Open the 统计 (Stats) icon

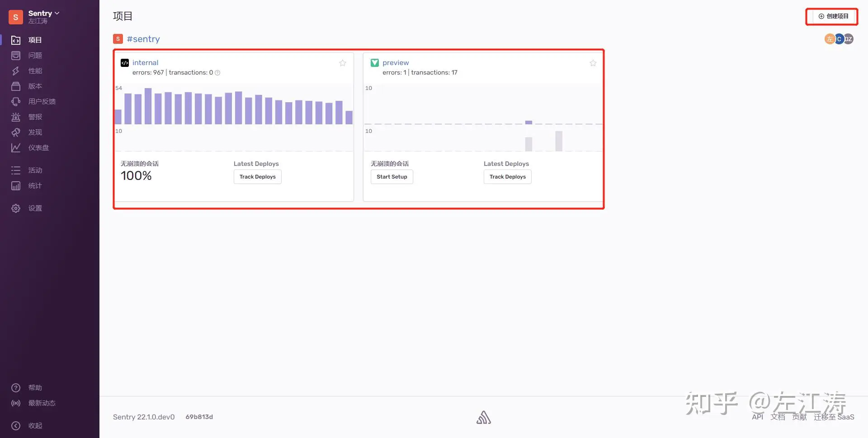[x=16, y=186]
